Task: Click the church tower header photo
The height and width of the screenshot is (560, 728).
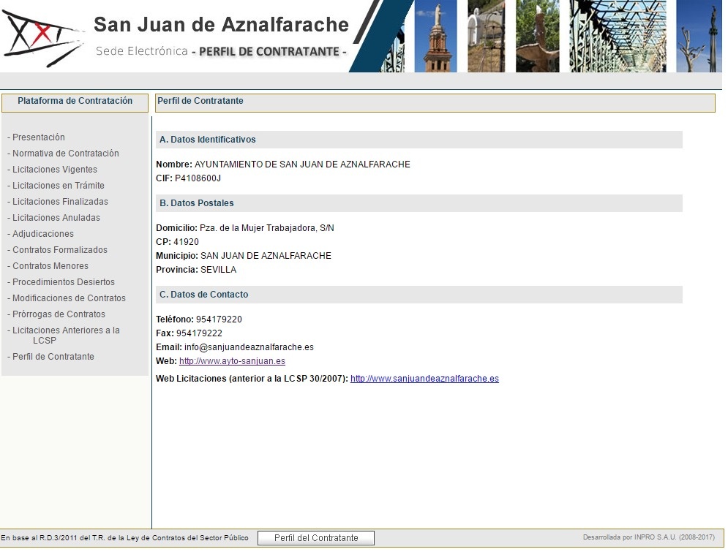Action: tap(435, 37)
